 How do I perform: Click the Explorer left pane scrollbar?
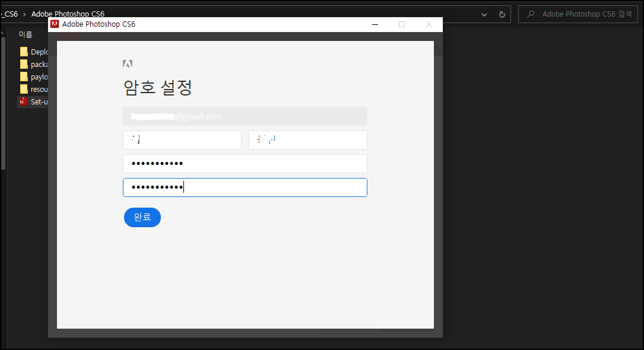[x=3, y=103]
